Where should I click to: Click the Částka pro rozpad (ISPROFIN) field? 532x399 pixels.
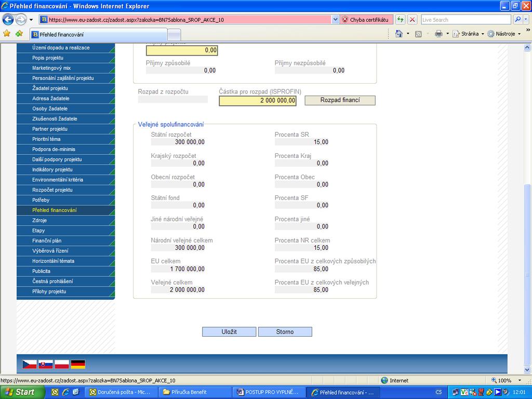click(x=258, y=100)
